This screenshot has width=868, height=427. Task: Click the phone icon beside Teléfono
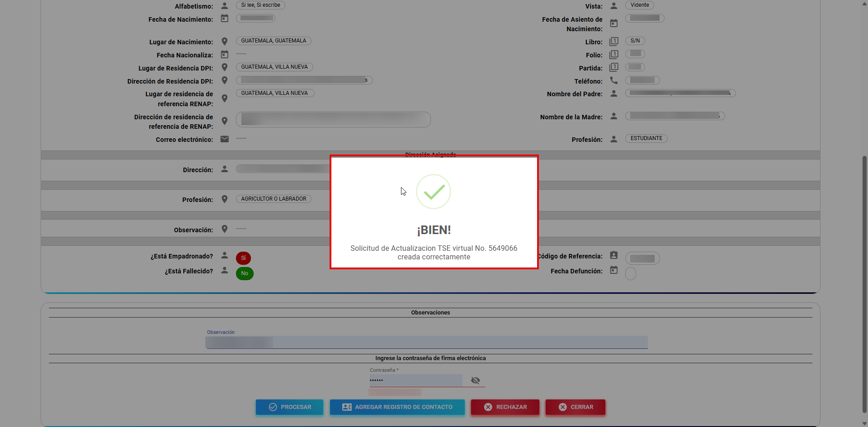click(x=613, y=80)
